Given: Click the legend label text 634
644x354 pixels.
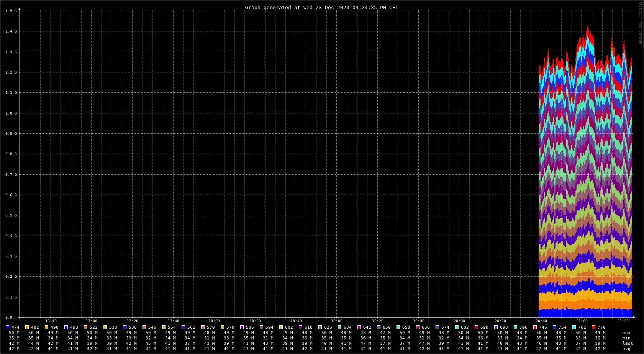Looking at the screenshot, I should tap(347, 327).
